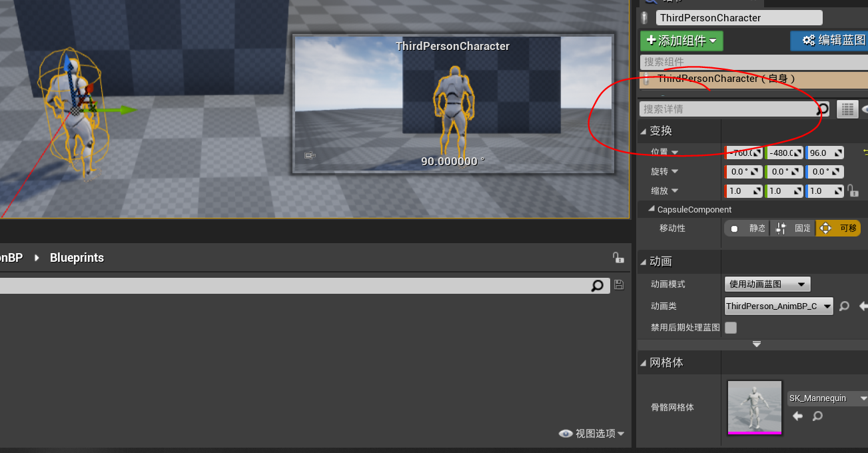Screen dimensions: 868x453
Task: Click the scale Y value field
Action: [x=784, y=191]
